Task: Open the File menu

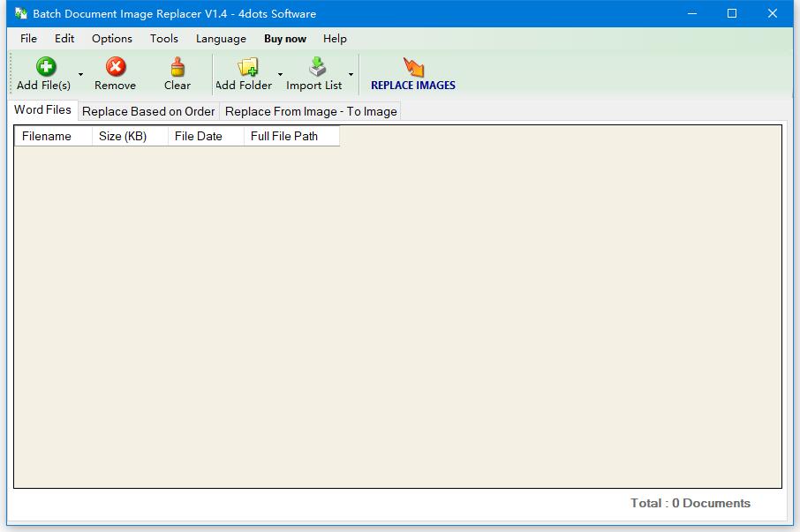Action: 28,39
